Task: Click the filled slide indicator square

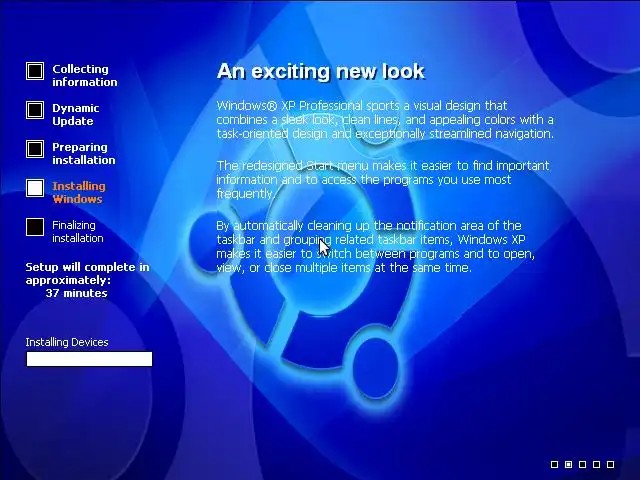Action: tap(568, 464)
